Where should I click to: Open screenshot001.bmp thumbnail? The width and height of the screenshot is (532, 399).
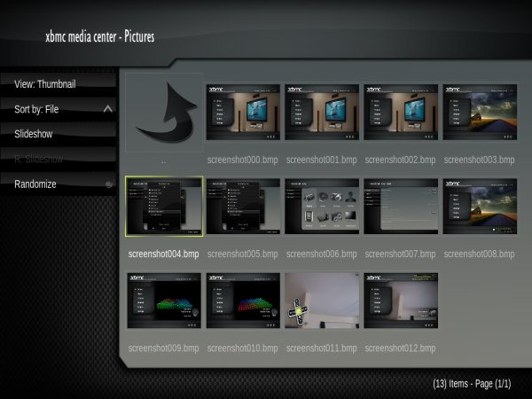[x=322, y=113]
